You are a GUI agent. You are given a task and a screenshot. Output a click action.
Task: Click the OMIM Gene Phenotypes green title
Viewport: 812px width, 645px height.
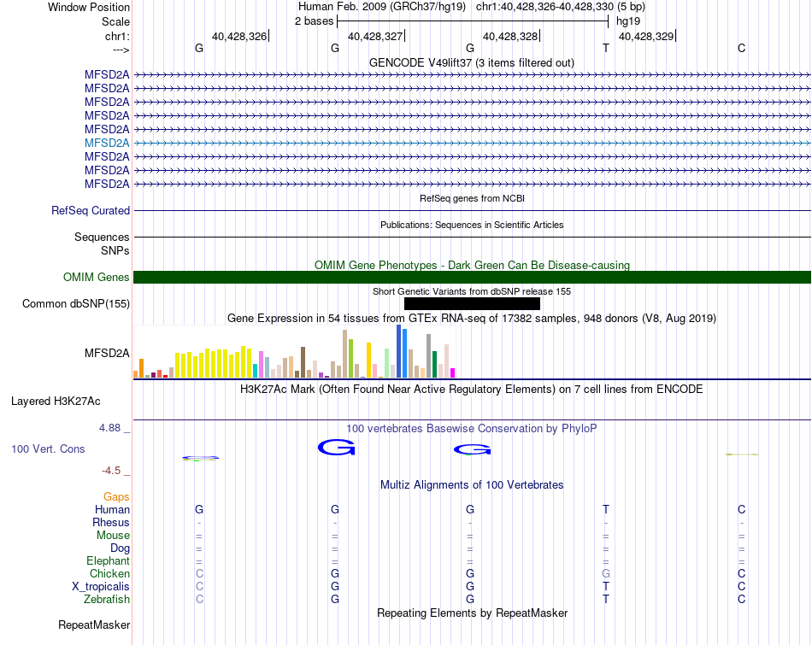pos(472,265)
